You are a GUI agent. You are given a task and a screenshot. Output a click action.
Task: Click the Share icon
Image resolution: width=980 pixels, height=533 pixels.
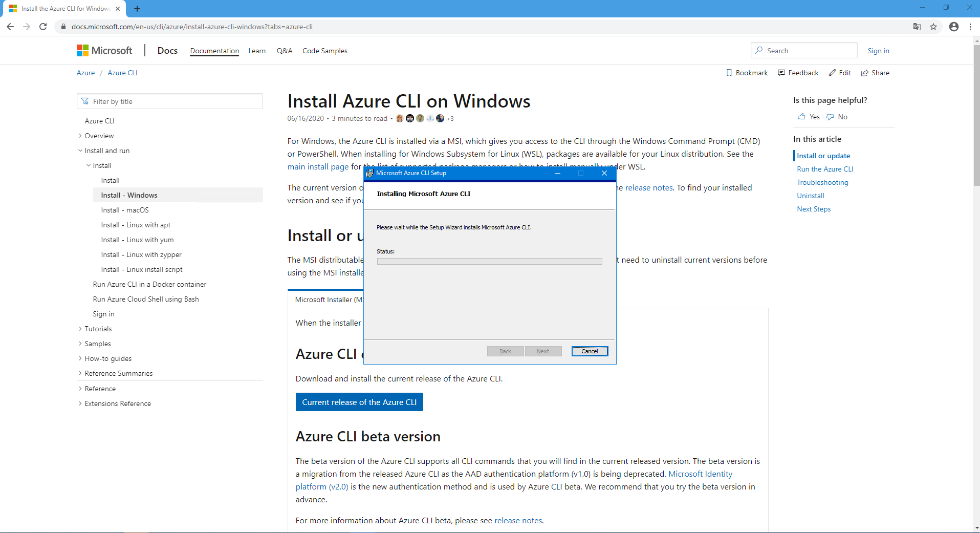coord(865,73)
